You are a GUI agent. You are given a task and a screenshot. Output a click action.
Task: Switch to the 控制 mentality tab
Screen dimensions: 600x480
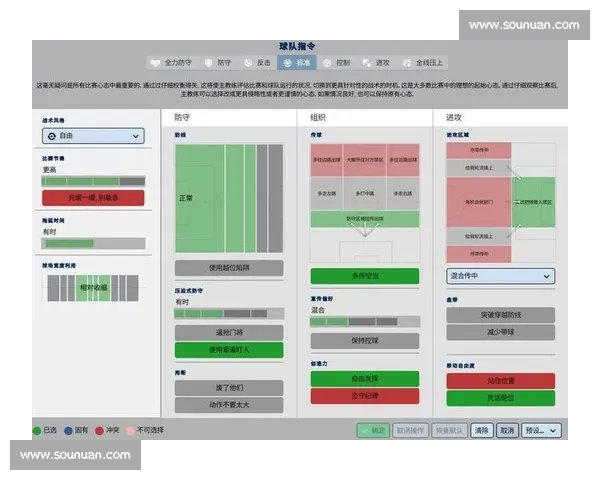(x=337, y=63)
